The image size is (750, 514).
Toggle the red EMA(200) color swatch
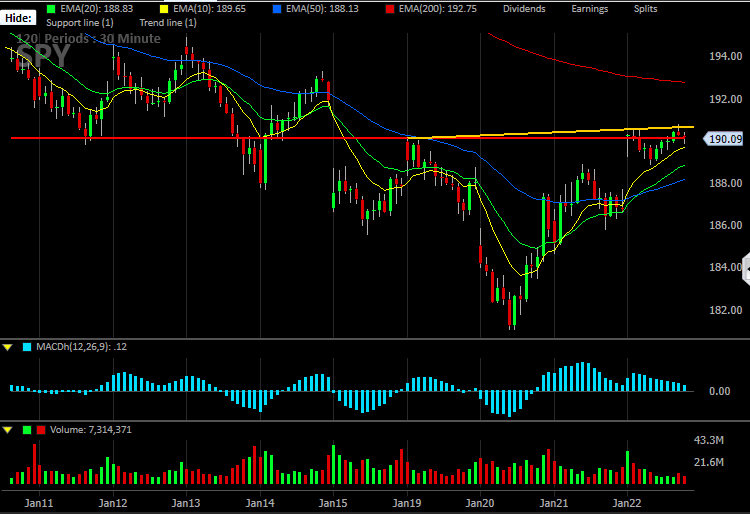[x=390, y=9]
